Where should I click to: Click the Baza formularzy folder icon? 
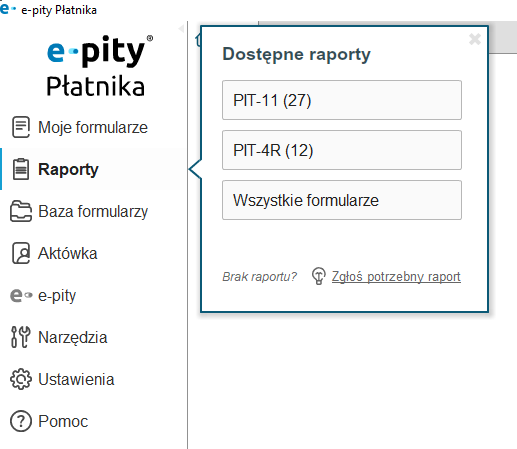pyautogui.click(x=21, y=211)
